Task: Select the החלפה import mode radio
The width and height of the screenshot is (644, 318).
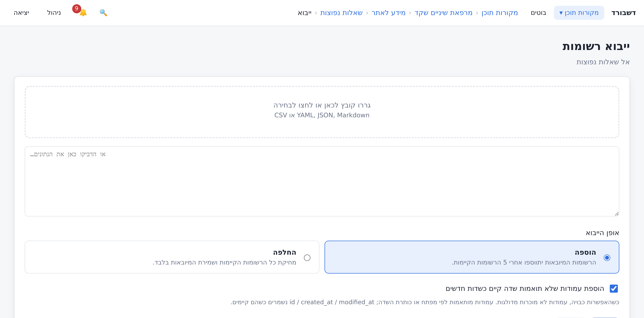Action: (307, 258)
